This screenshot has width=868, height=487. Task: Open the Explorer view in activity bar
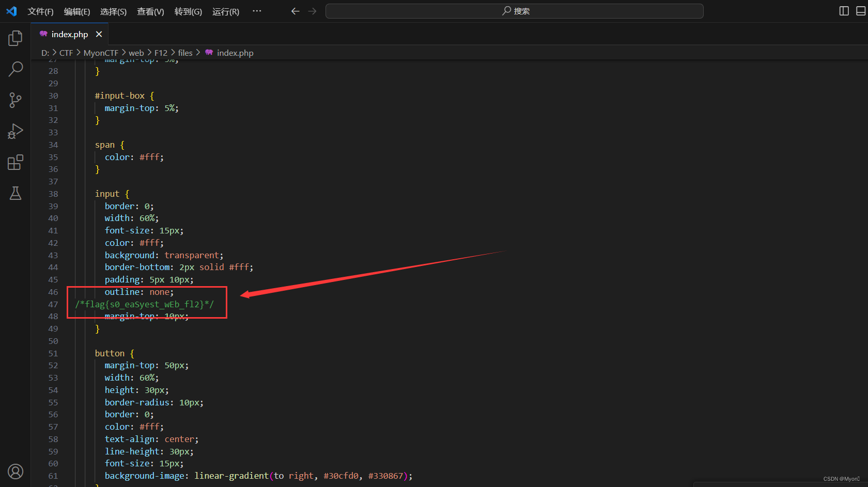(x=16, y=38)
